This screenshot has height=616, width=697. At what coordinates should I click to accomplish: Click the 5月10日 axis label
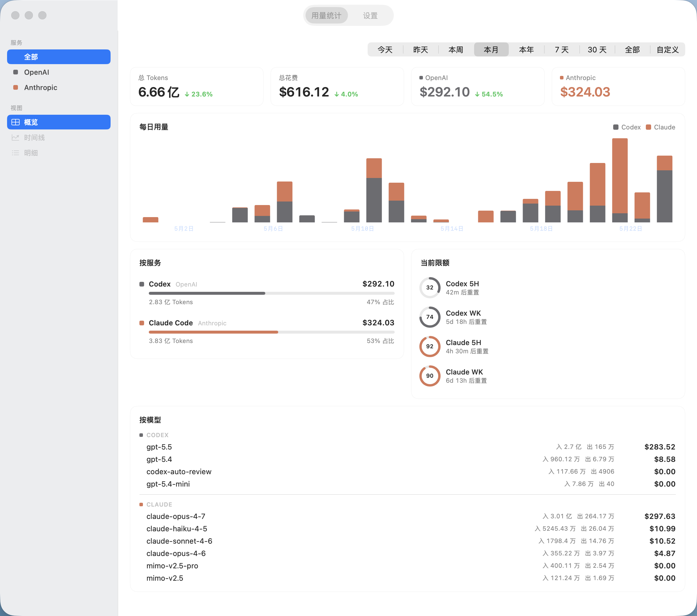coord(363,229)
